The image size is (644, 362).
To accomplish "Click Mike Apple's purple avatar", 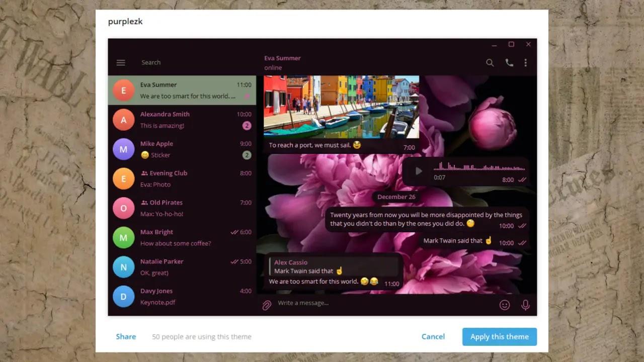I will [123, 149].
